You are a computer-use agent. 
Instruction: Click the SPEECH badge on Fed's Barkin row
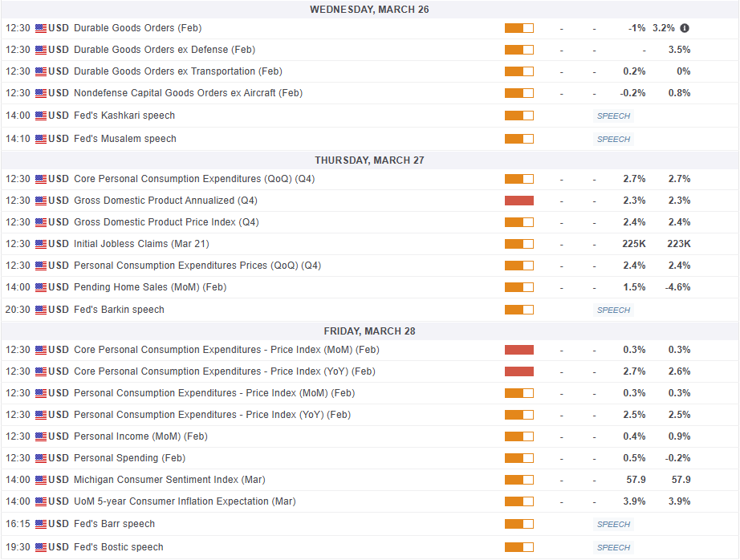point(613,310)
